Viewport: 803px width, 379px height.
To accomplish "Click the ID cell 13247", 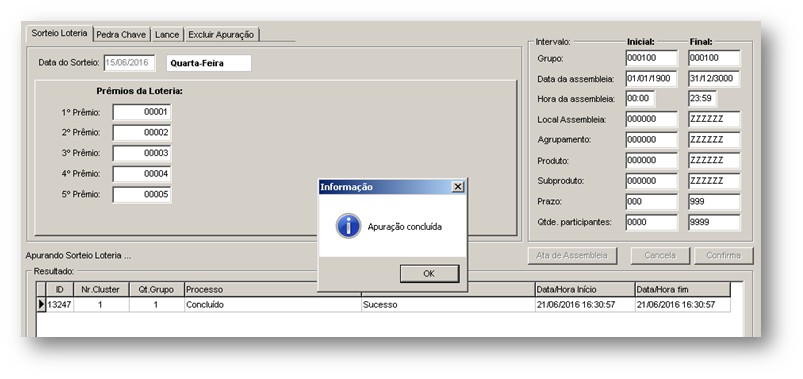I will pyautogui.click(x=59, y=305).
